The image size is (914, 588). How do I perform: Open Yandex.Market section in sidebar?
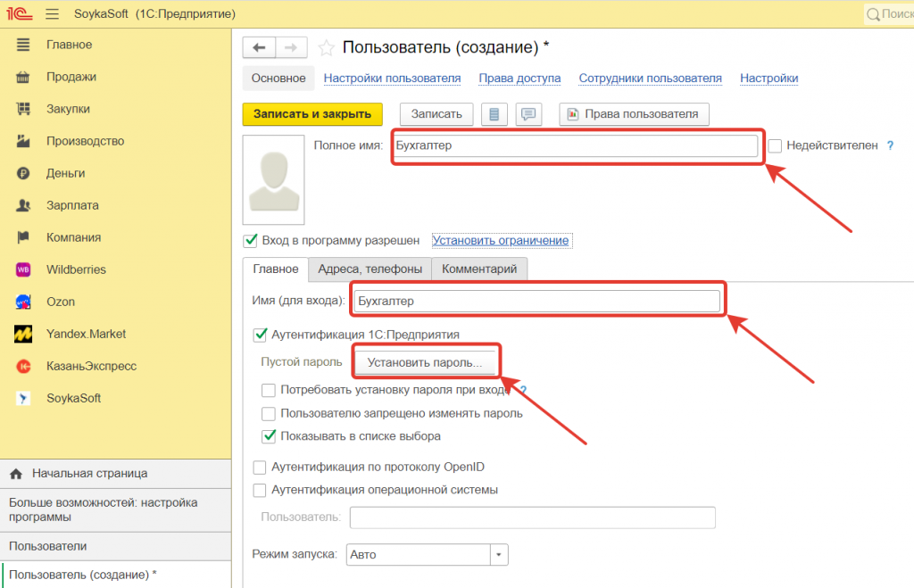click(86, 334)
